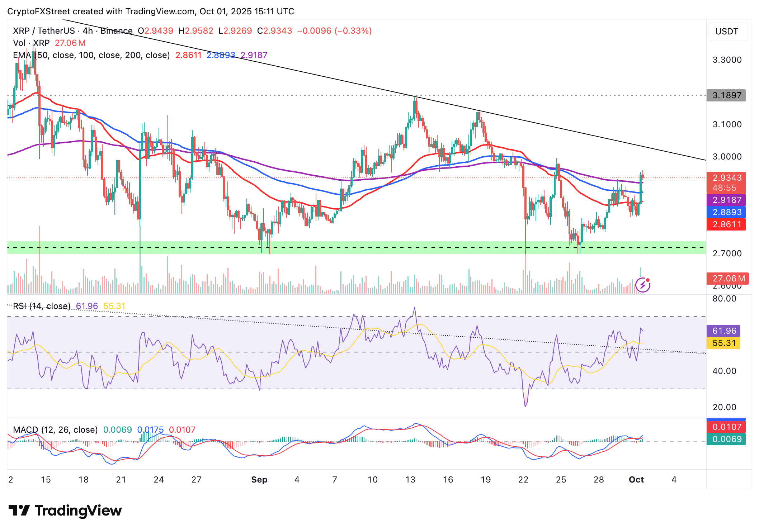Viewport: 759px width, 532px height.
Task: Click the blue 2.8893 EMA price tag
Action: coord(726,212)
